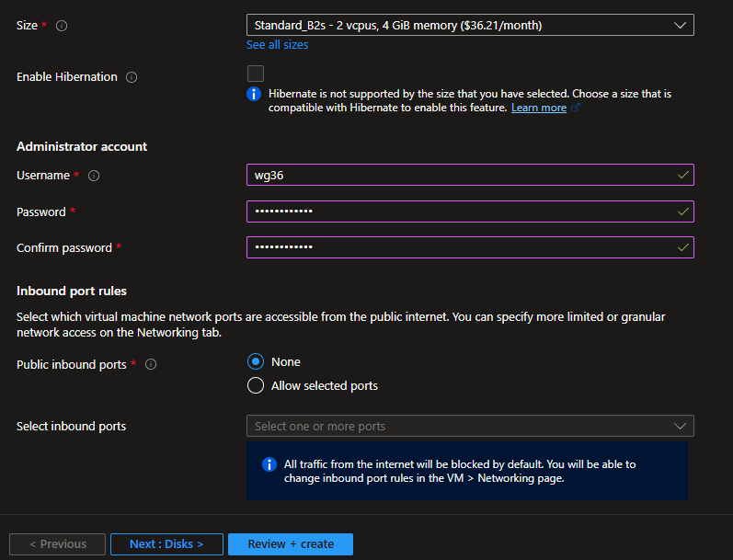Click the external link icon after Learn more
This screenshot has height=560, width=733.
tap(576, 109)
